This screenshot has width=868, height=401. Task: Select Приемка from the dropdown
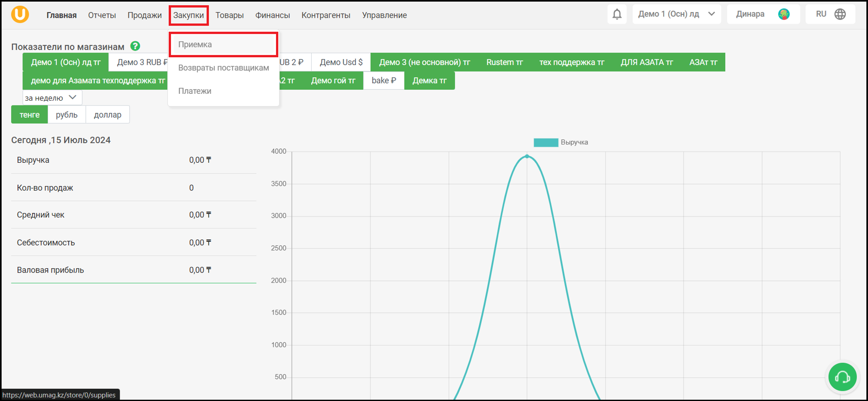point(224,44)
